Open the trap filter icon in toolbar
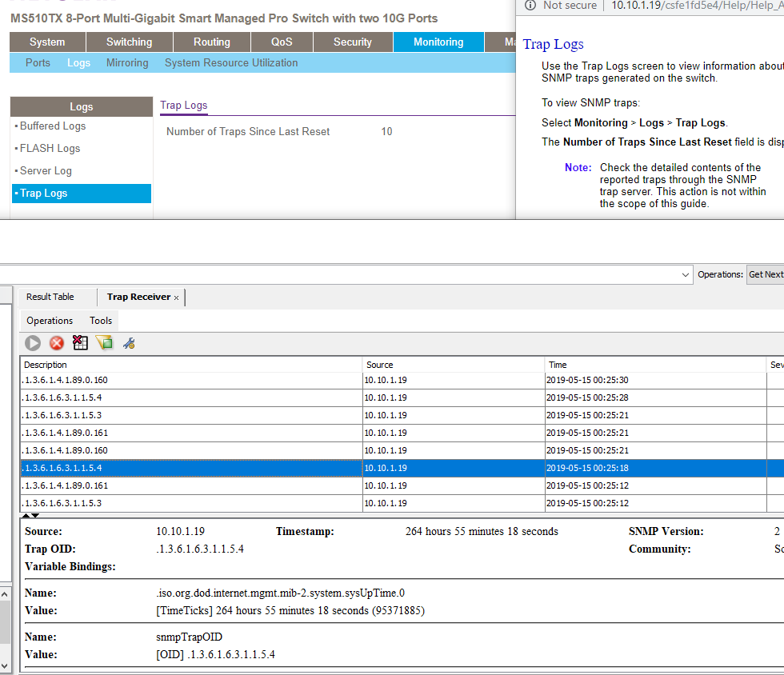This screenshot has height=675, width=784. click(x=105, y=343)
